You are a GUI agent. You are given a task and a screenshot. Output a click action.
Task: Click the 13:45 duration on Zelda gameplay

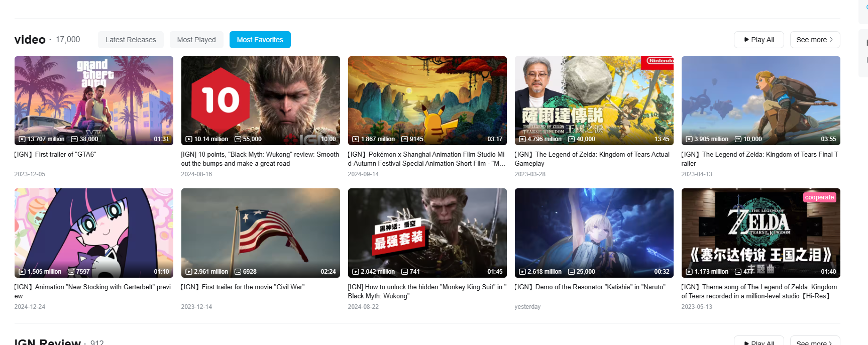tap(662, 139)
